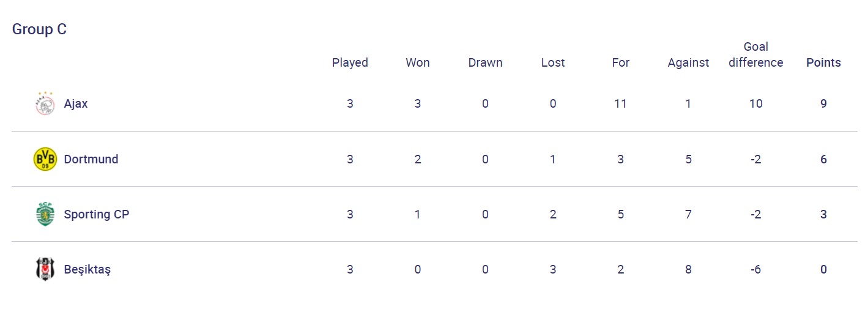The width and height of the screenshot is (868, 309).
Task: Click the Goal difference column header
Action: coord(756,54)
